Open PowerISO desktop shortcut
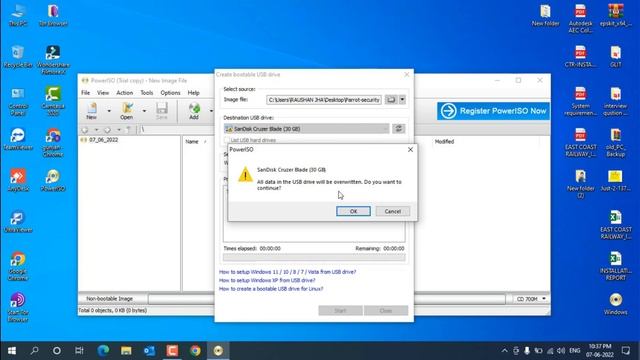640x360 pixels. tap(53, 180)
